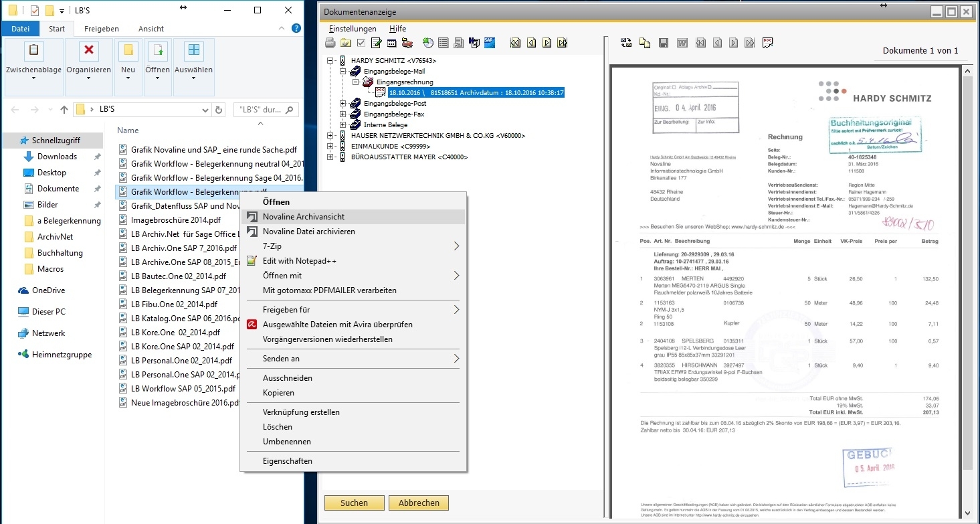Navigate up one folder level in Explorer
The width and height of the screenshot is (980, 524).
[64, 110]
